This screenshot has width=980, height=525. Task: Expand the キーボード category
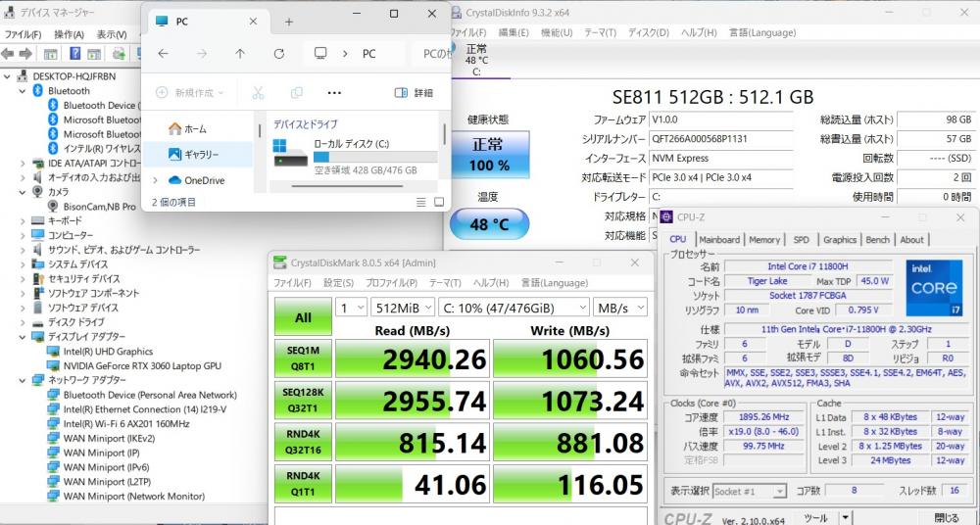23,220
